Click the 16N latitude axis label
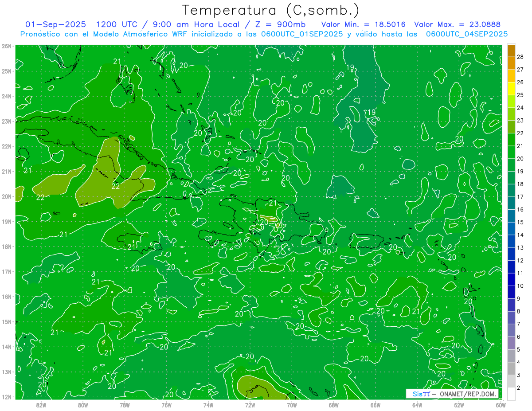Screen dimensions: 532x411 [6, 297]
